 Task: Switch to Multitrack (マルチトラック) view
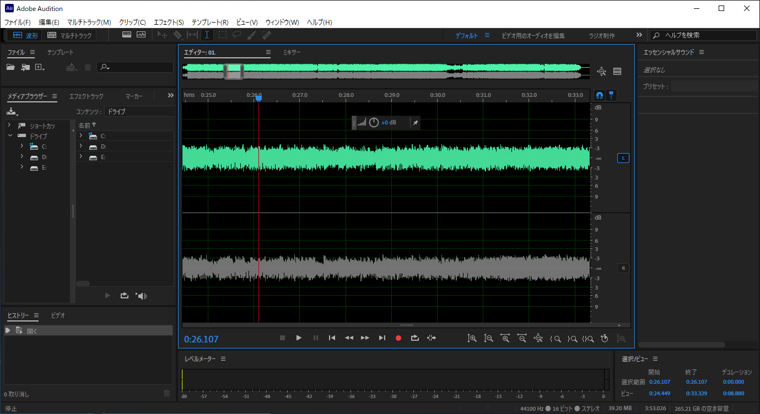pos(69,35)
